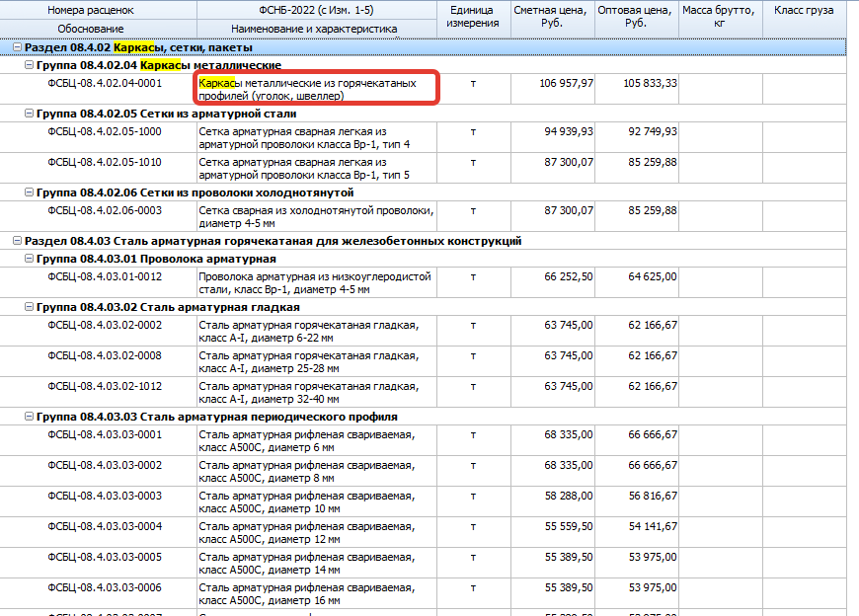This screenshot has height=616, width=859.
Task: Click сметная цена 94 939,93
Action: (568, 131)
